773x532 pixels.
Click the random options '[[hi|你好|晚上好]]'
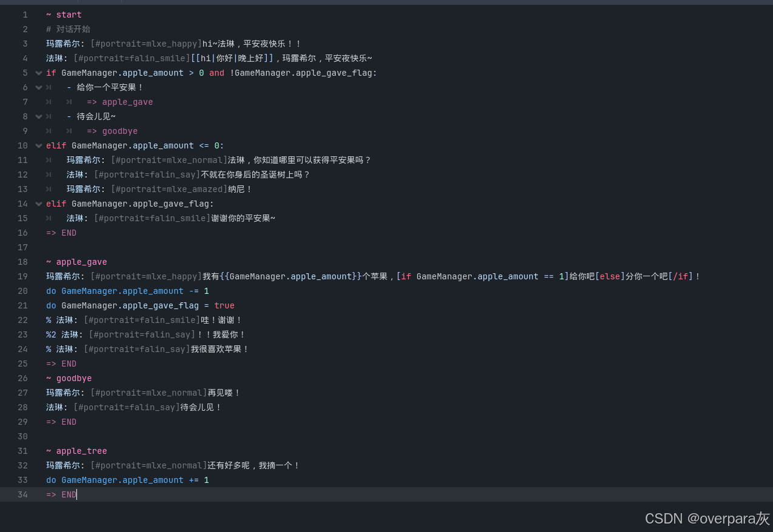pos(232,58)
